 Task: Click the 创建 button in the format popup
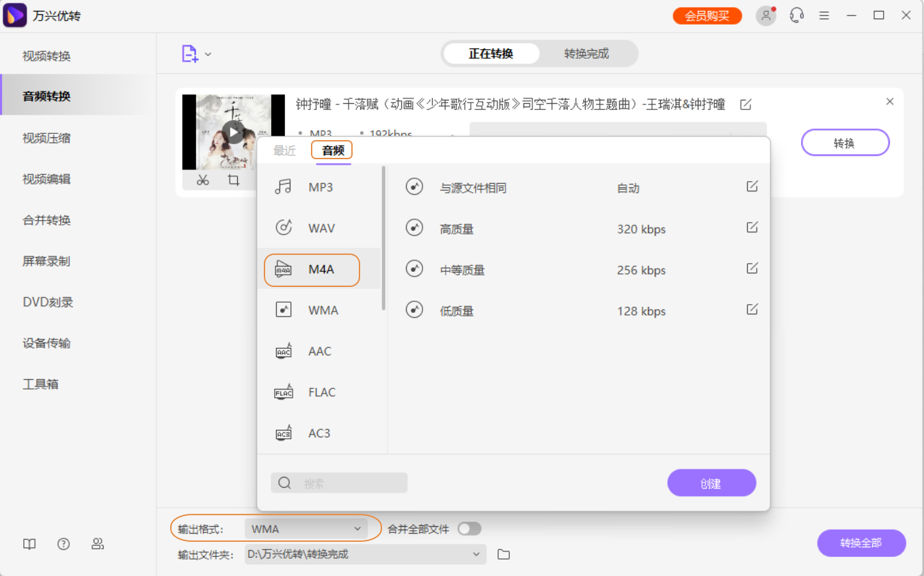tap(711, 482)
